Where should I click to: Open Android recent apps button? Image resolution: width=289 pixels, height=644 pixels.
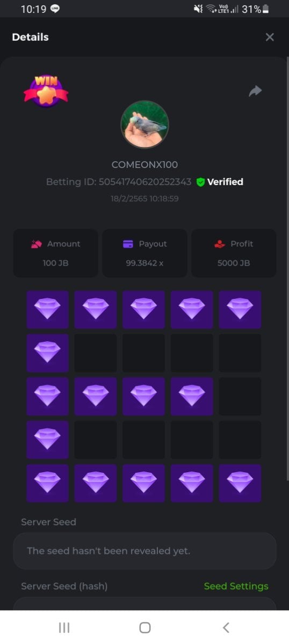[64, 627]
